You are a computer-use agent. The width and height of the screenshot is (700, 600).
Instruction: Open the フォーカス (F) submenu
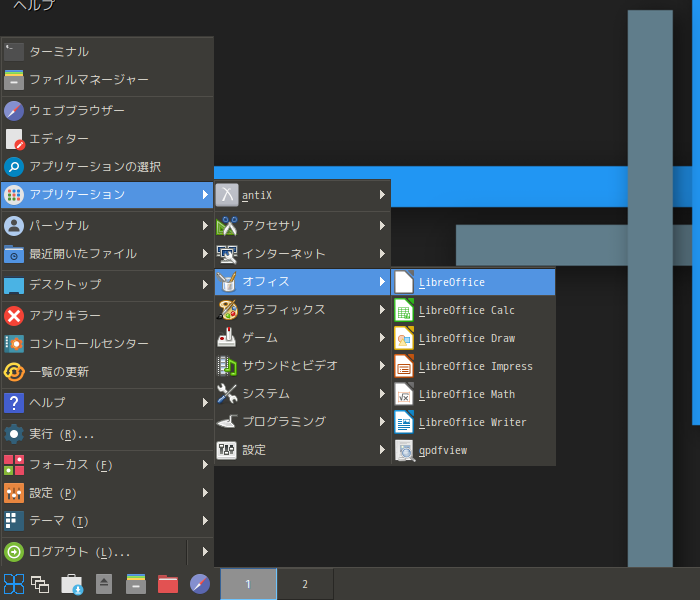pos(107,465)
